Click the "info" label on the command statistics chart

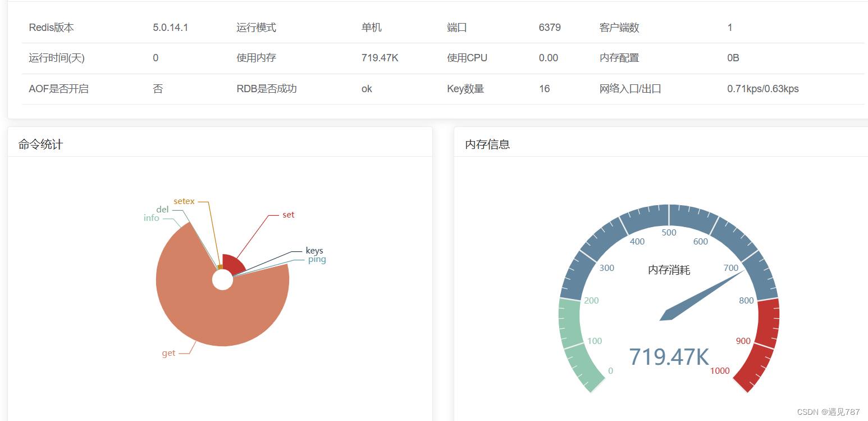150,218
